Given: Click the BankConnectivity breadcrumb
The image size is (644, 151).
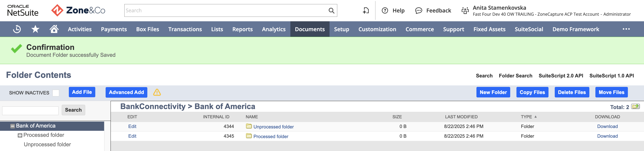Looking at the screenshot, I should click(153, 106).
